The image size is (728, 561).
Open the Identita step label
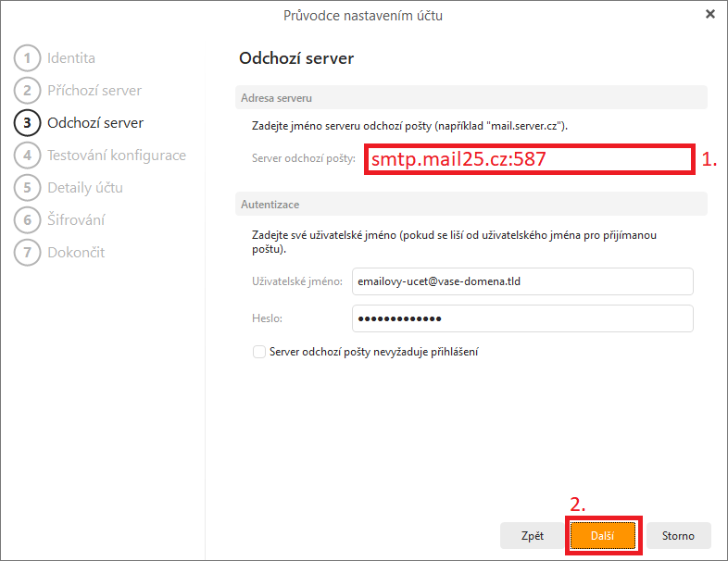71,58
